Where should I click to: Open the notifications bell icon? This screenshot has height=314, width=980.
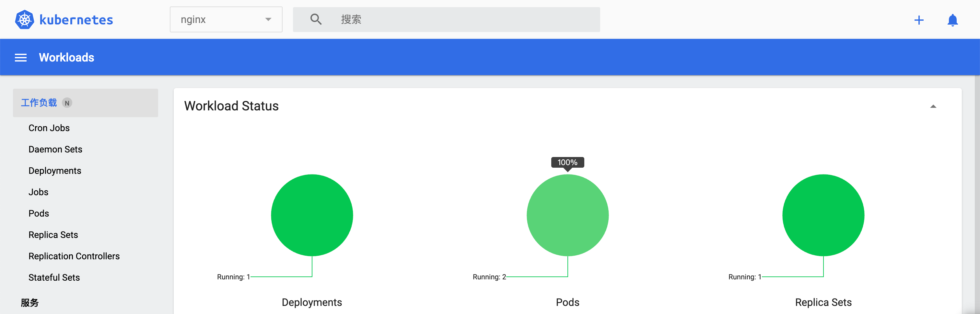952,20
